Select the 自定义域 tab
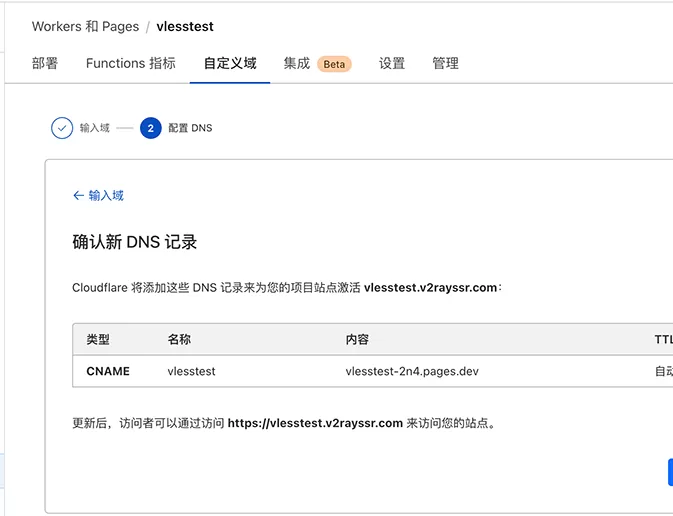 click(x=230, y=64)
